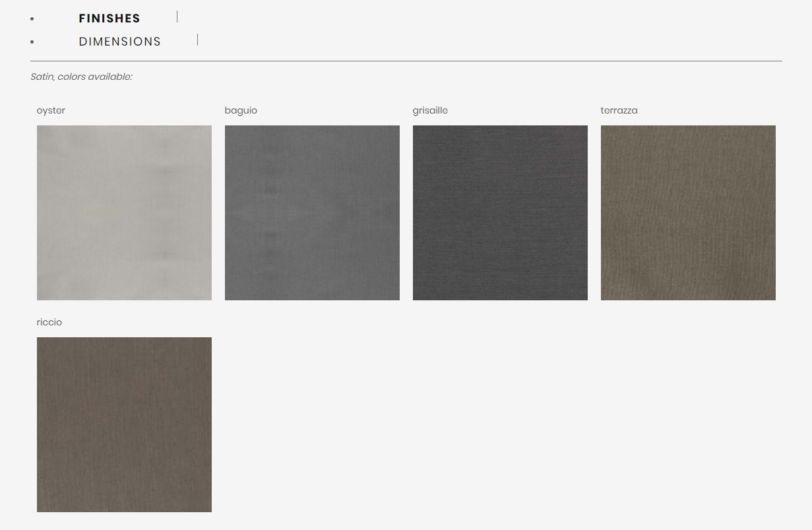Open the FINISHES tab
The width and height of the screenshot is (812, 530).
tap(109, 18)
